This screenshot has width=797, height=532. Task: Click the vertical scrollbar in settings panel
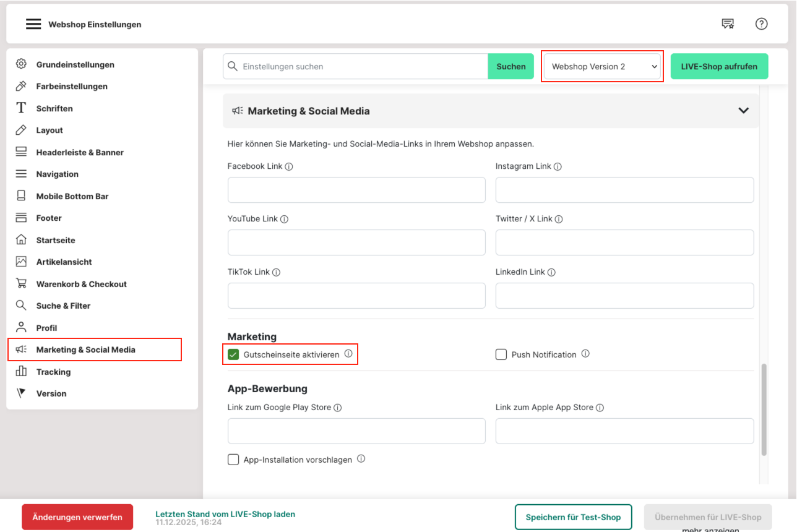coord(764,408)
